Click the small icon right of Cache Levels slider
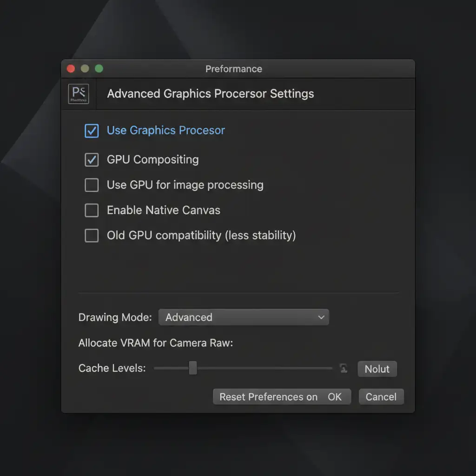The image size is (476, 476). click(344, 369)
